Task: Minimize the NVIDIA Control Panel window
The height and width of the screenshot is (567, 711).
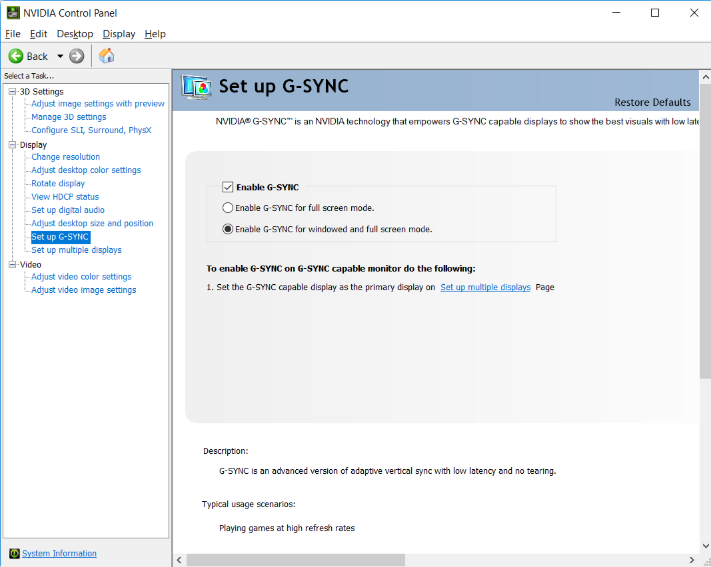Action: pos(616,13)
